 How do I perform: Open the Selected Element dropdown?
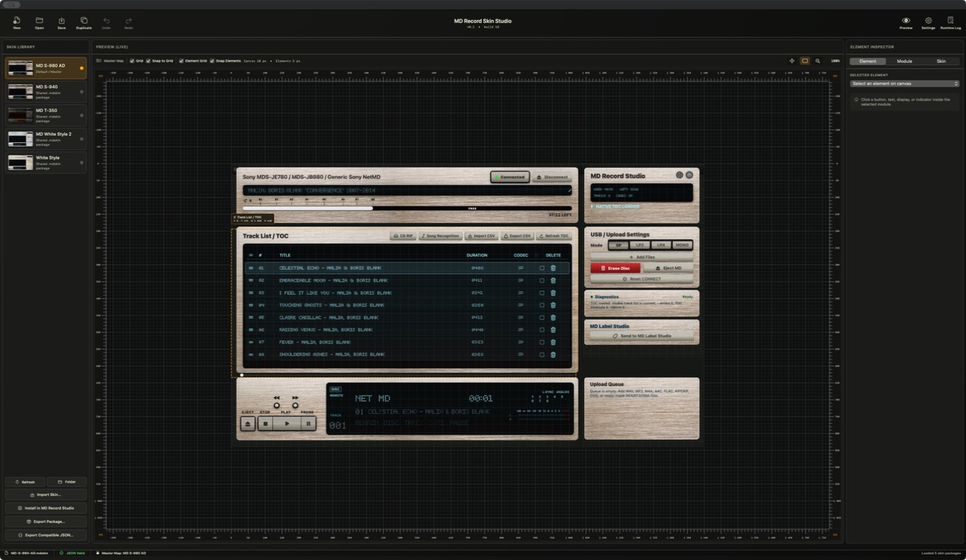[905, 84]
